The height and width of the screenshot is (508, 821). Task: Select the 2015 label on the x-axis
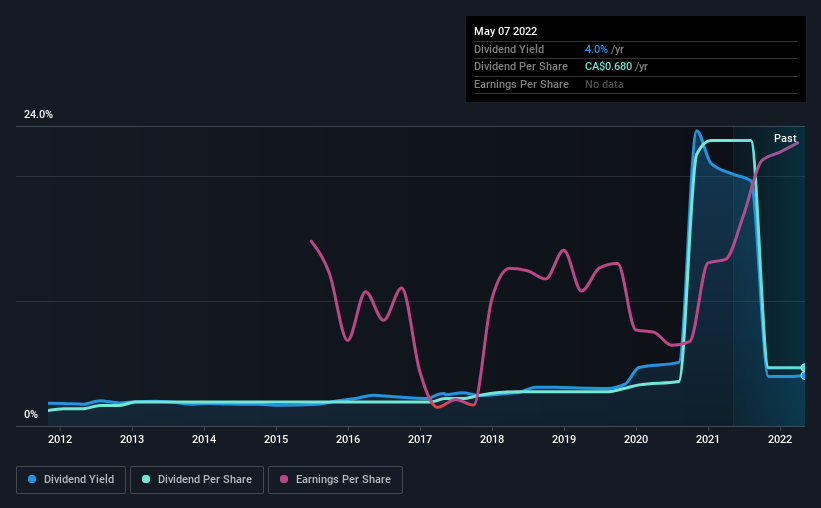(276, 439)
